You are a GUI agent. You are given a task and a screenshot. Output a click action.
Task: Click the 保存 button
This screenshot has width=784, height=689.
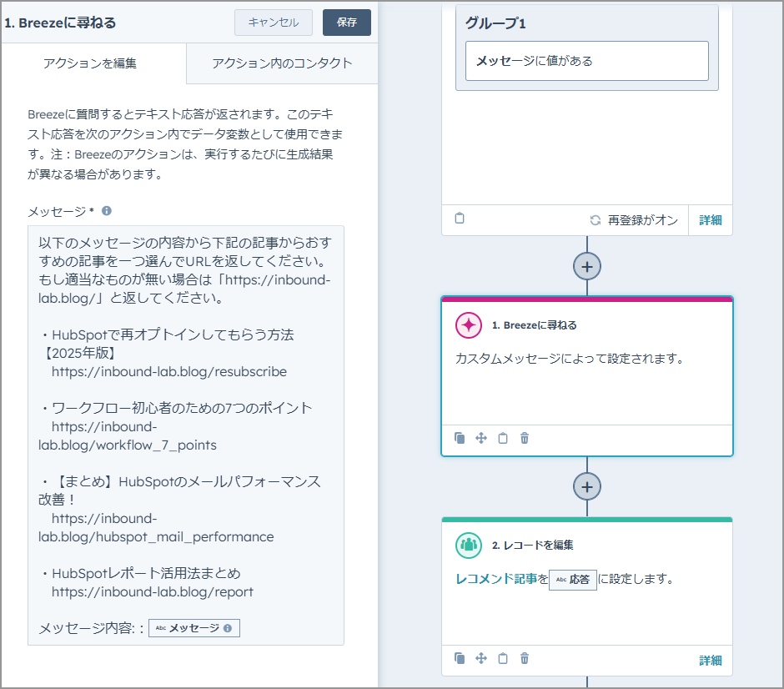click(x=346, y=23)
